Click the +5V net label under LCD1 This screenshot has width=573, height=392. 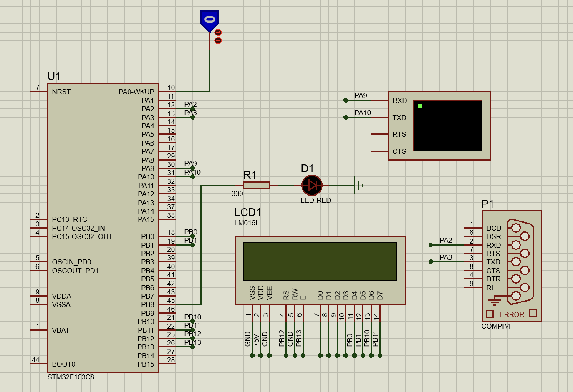point(256,340)
